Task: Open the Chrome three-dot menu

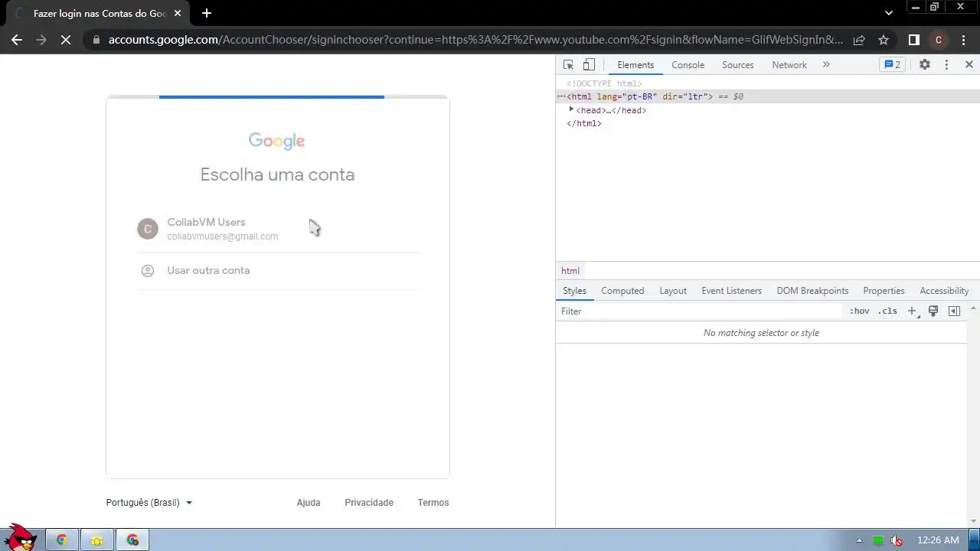Action: pos(964,40)
